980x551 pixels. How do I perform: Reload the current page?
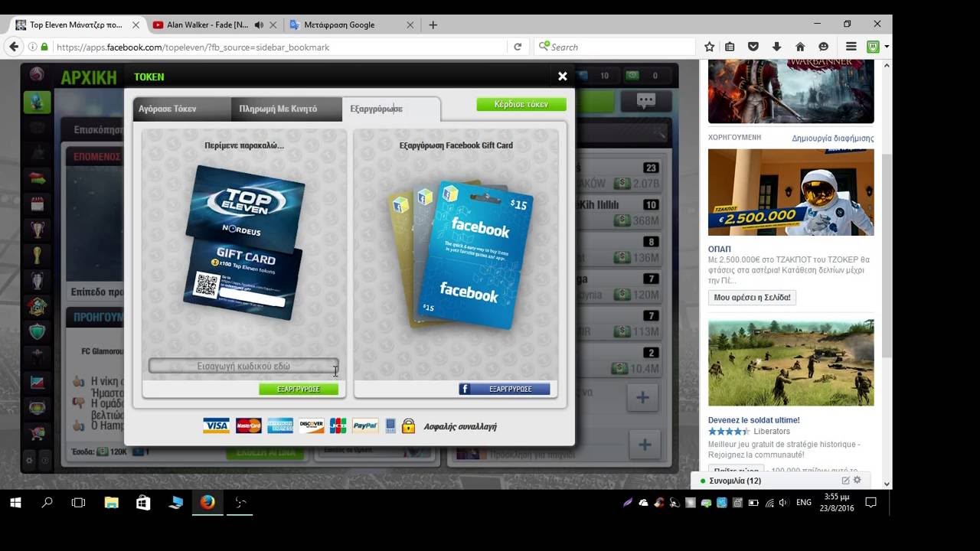518,47
